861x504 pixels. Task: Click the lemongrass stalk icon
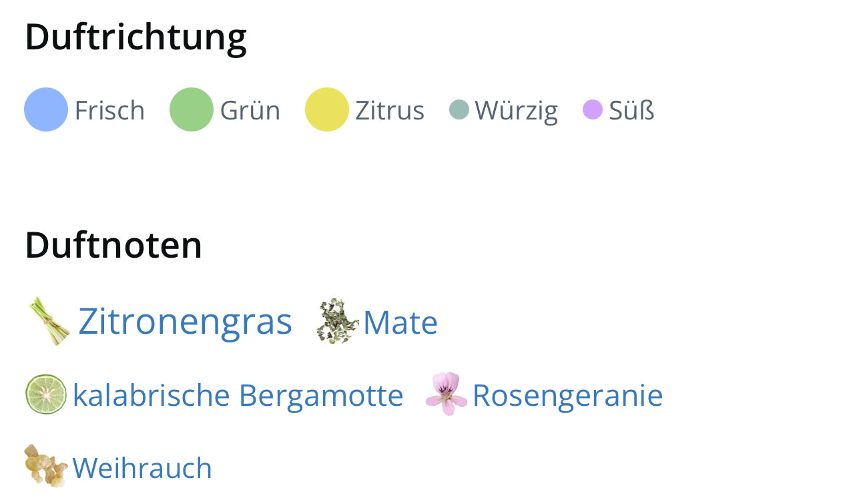coord(49,321)
